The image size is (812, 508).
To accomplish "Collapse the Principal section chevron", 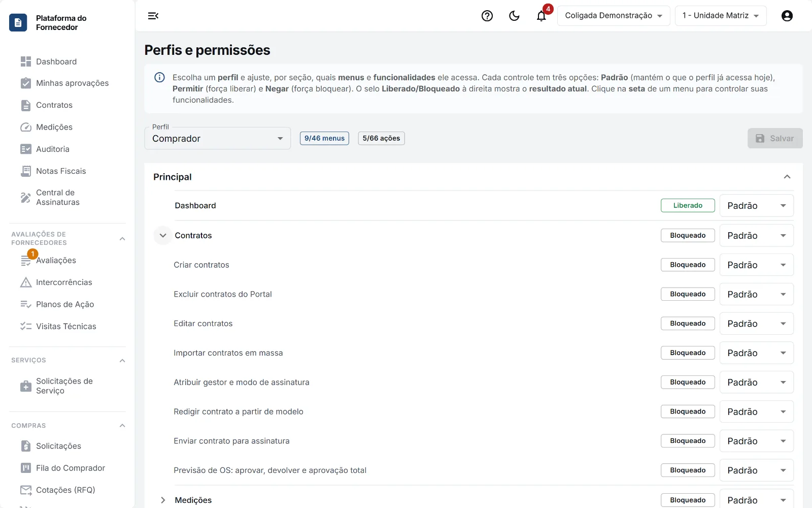I will tap(787, 177).
